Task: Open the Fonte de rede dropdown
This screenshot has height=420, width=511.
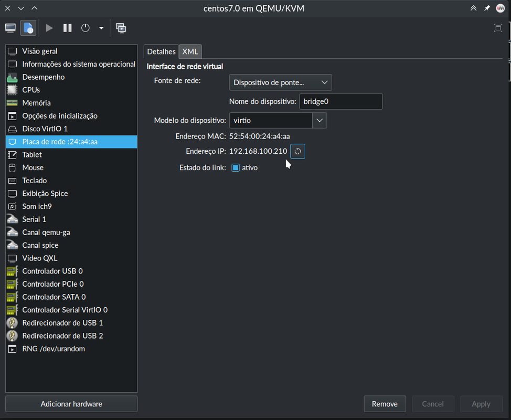Action: pos(281,82)
